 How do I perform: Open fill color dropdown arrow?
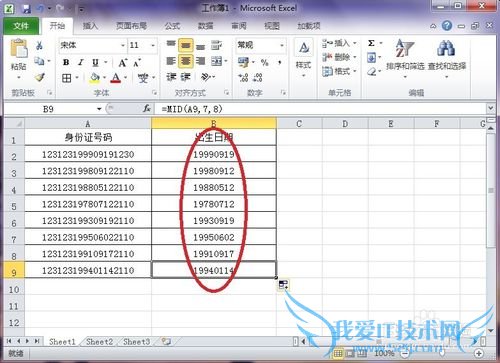(104, 78)
